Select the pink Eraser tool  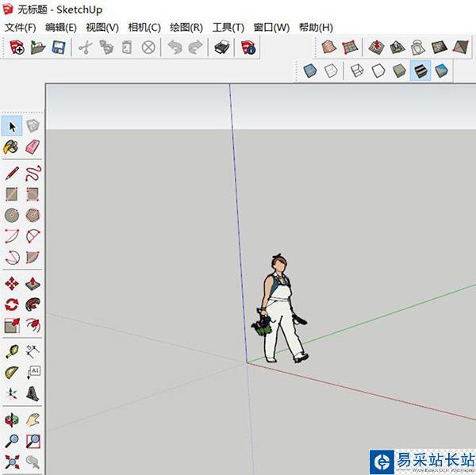[33, 147]
